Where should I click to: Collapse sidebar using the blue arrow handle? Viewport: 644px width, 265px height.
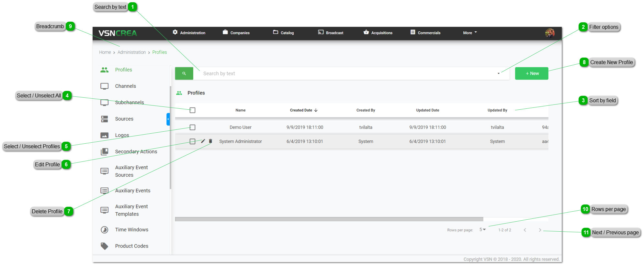coord(168,119)
